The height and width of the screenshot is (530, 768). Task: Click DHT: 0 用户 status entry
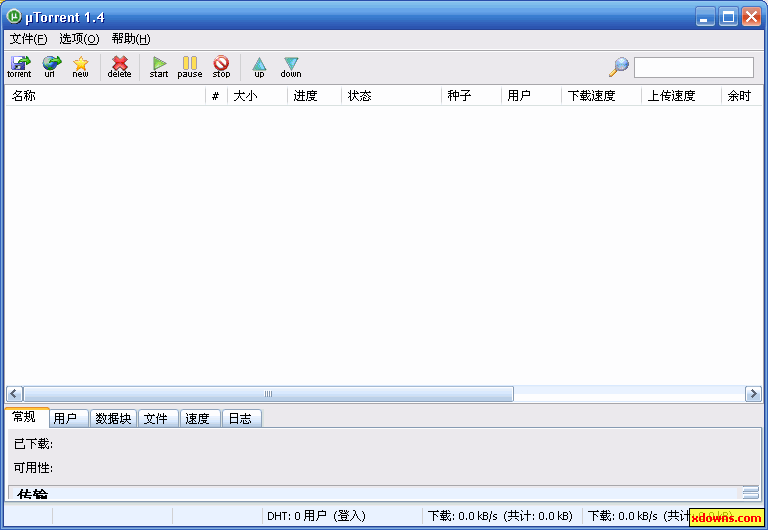pos(316,516)
